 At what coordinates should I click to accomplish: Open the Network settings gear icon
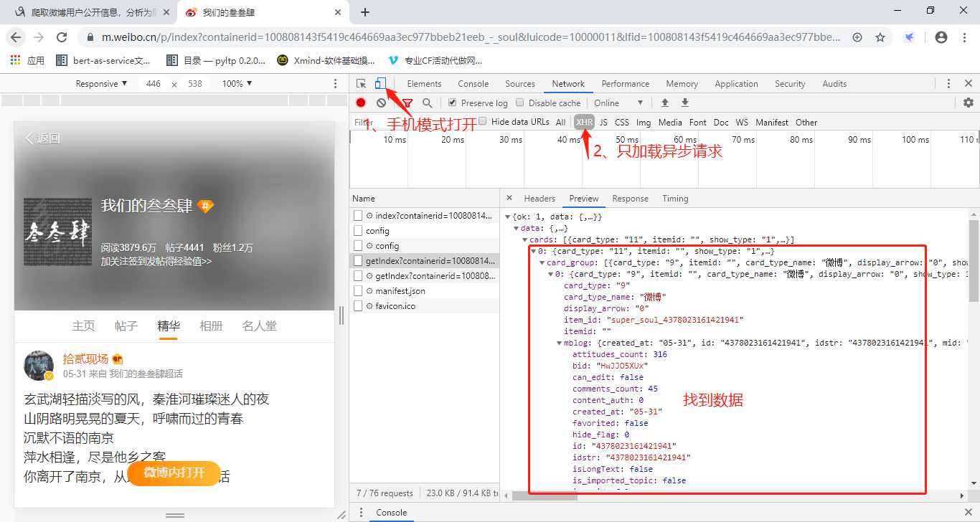pos(969,103)
